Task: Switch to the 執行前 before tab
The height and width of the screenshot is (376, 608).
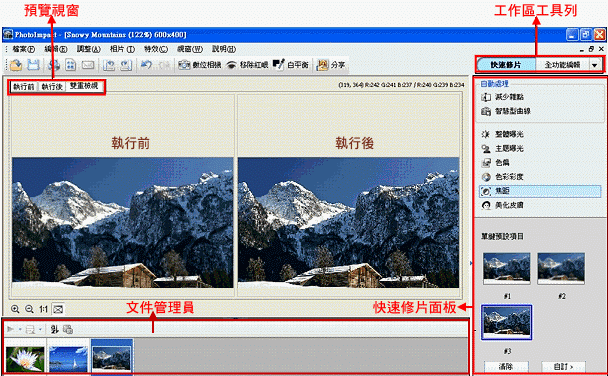Action: point(24,86)
